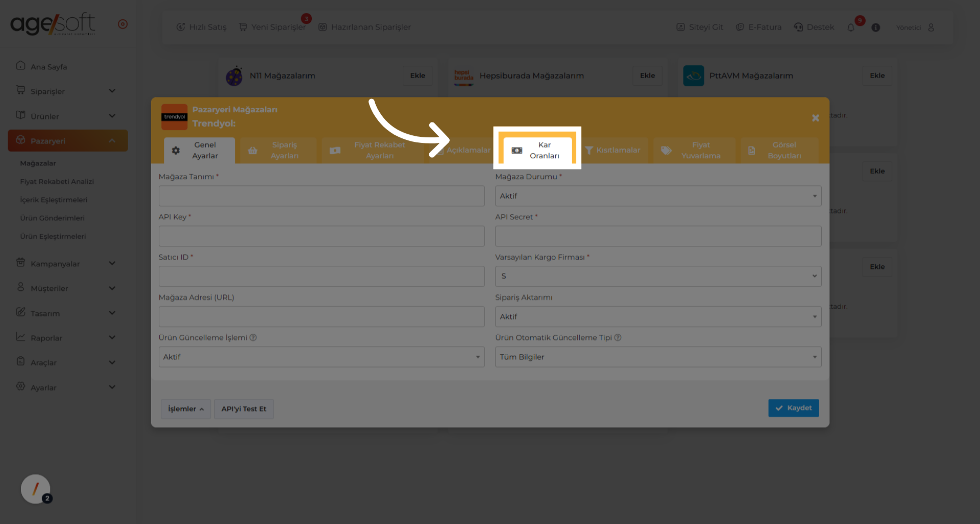
Task: Open Destek support link
Action: pos(814,27)
